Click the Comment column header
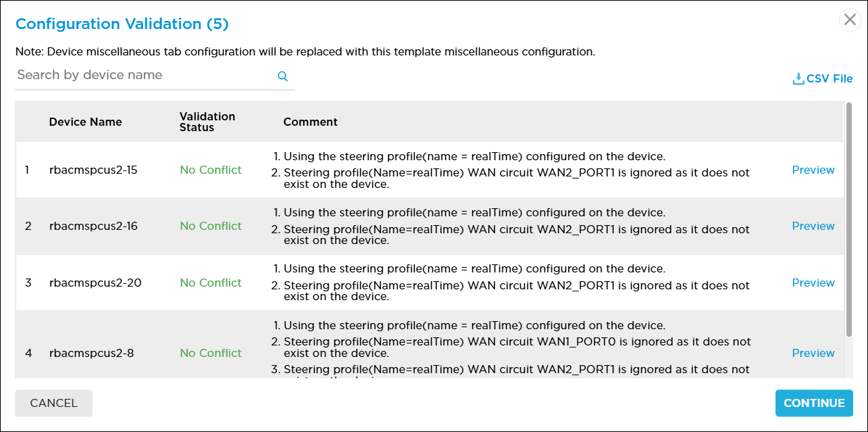The height and width of the screenshot is (432, 868). click(310, 122)
